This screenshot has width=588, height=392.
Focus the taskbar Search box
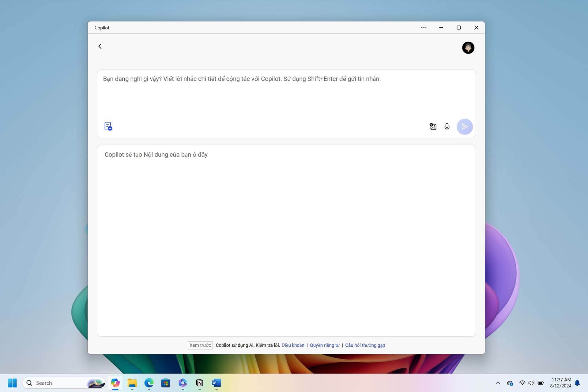point(64,383)
